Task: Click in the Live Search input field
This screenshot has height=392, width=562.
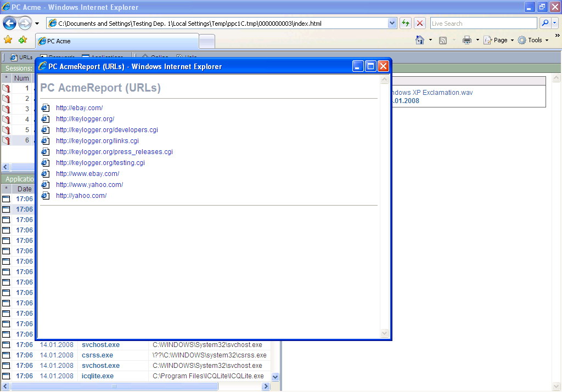Action: [x=483, y=24]
